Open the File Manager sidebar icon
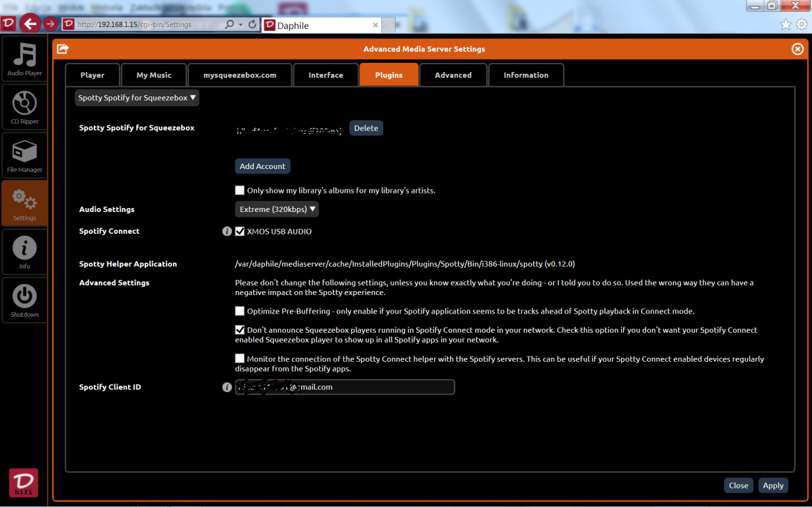The image size is (812, 507). click(x=24, y=156)
